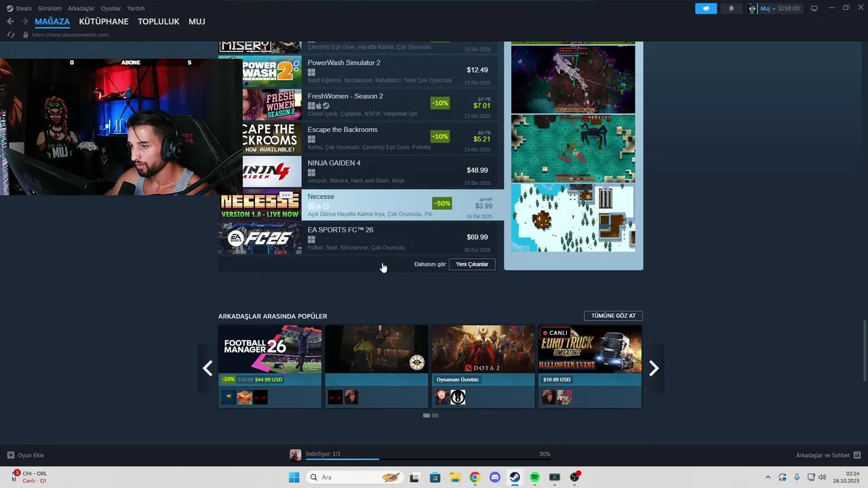Open the notifications bell

pos(731,8)
